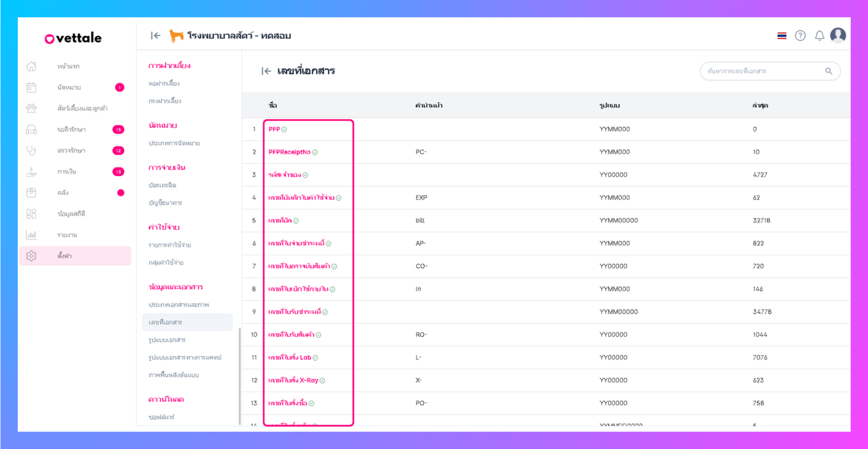This screenshot has height=449, width=868.
Task: Select บัตรเครดิต in the settings submenu
Action: (x=162, y=185)
